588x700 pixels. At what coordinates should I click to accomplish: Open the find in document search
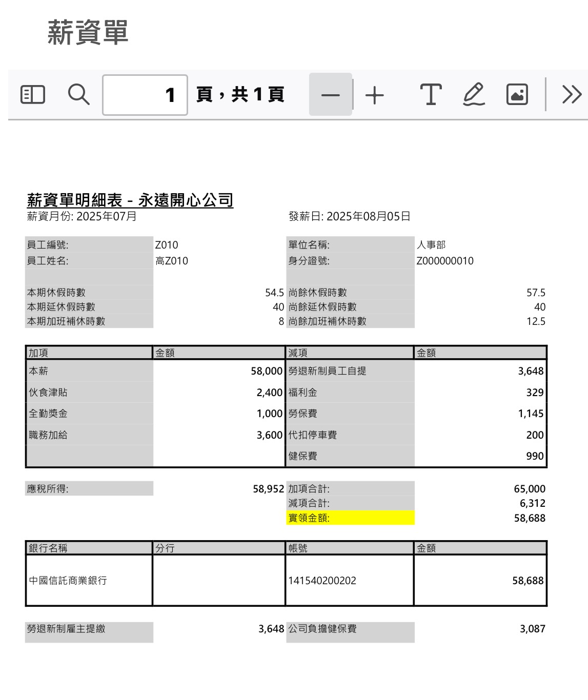point(78,95)
